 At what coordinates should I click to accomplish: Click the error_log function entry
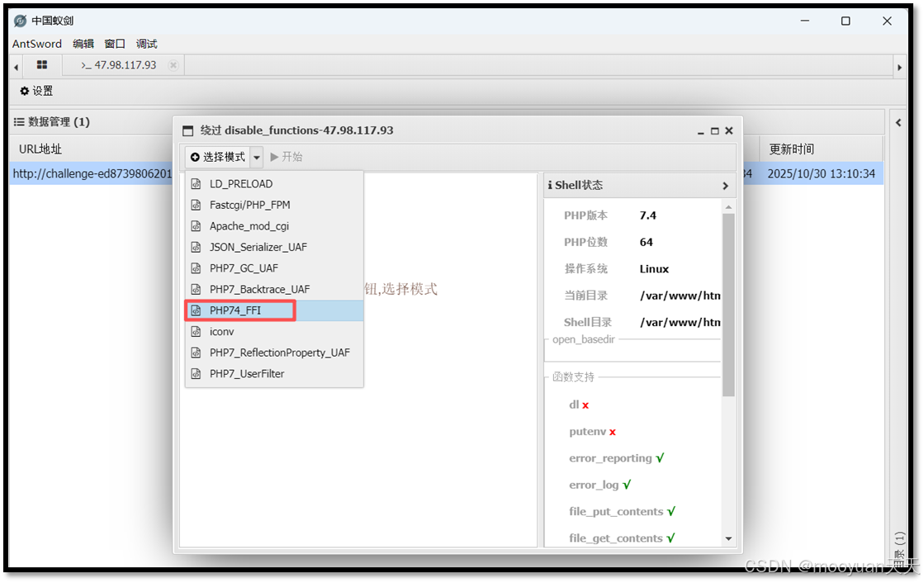tap(599, 486)
